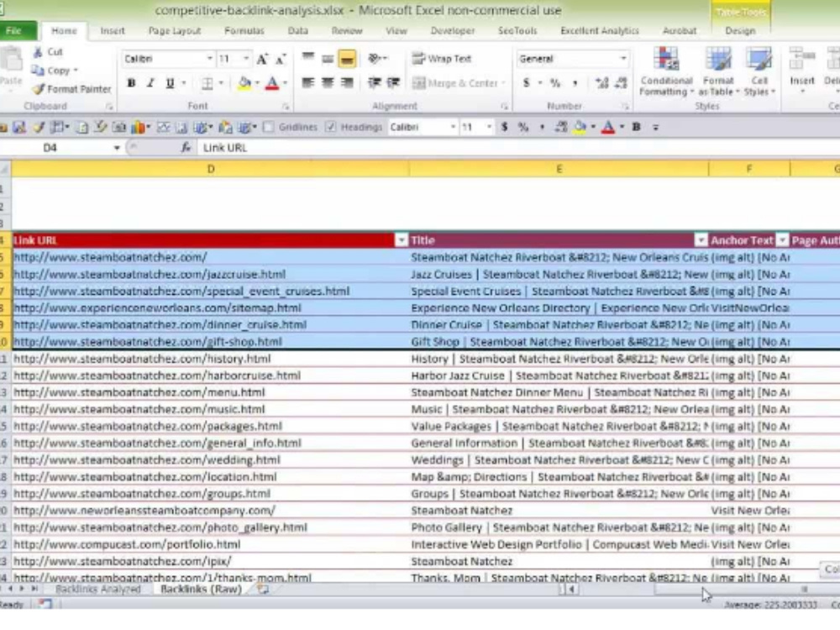Switch to the SeoTools tab
The height and width of the screenshot is (630, 840).
pyautogui.click(x=517, y=31)
